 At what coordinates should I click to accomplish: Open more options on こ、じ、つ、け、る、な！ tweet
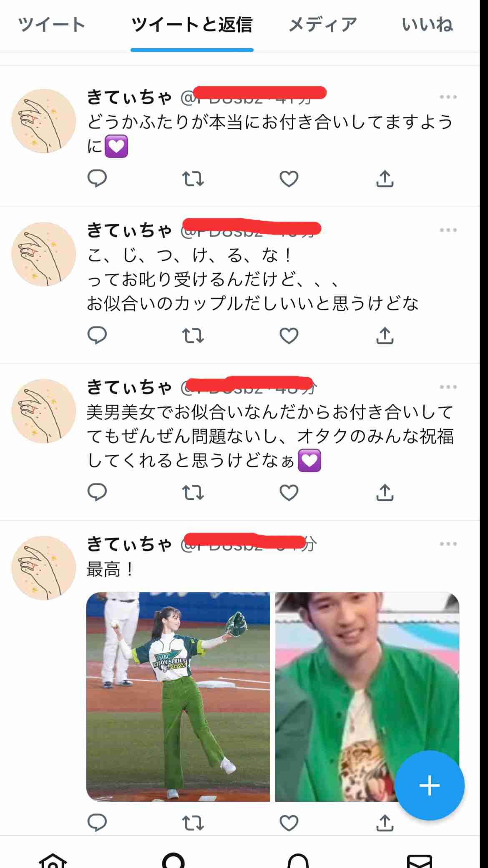pyautogui.click(x=448, y=230)
